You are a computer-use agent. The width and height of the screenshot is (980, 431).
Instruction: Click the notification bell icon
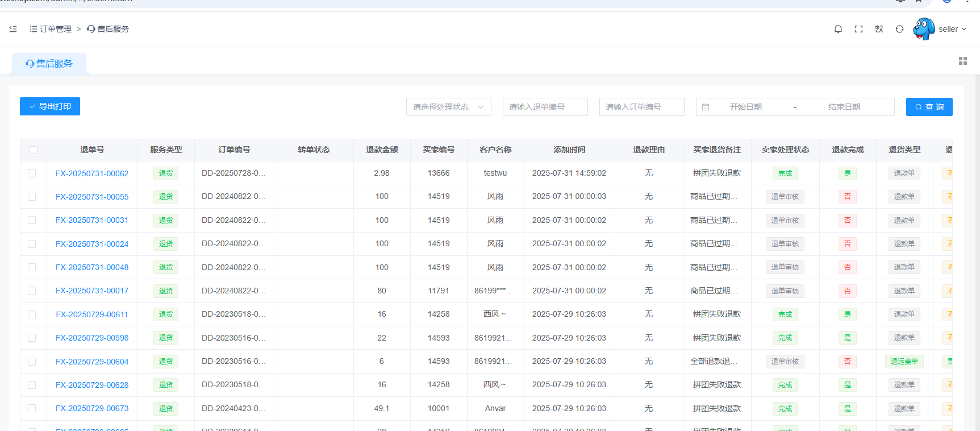838,29
